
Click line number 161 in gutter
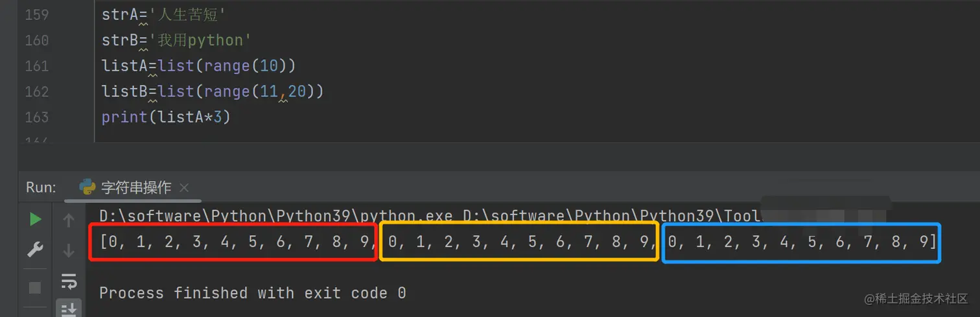tap(36, 65)
